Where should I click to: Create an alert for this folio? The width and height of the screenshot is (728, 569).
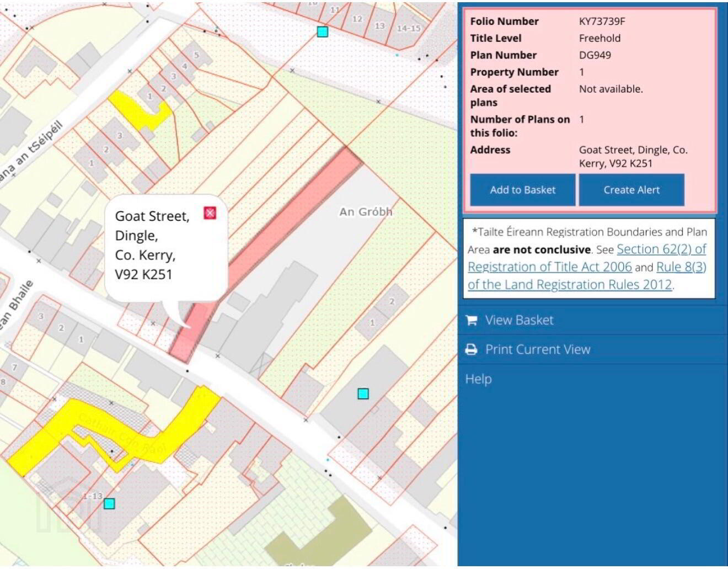[631, 190]
